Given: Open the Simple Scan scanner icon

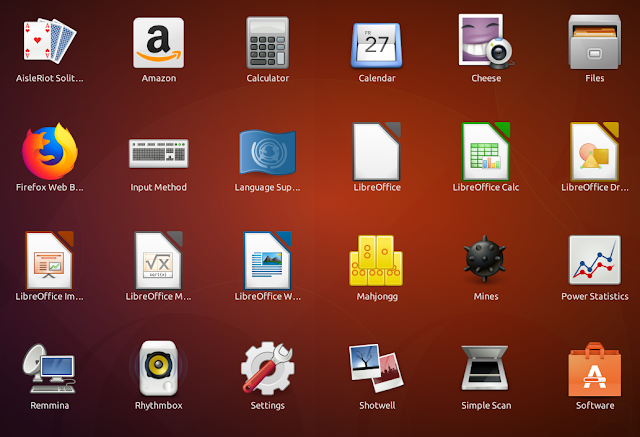Looking at the screenshot, I should coord(485,368).
